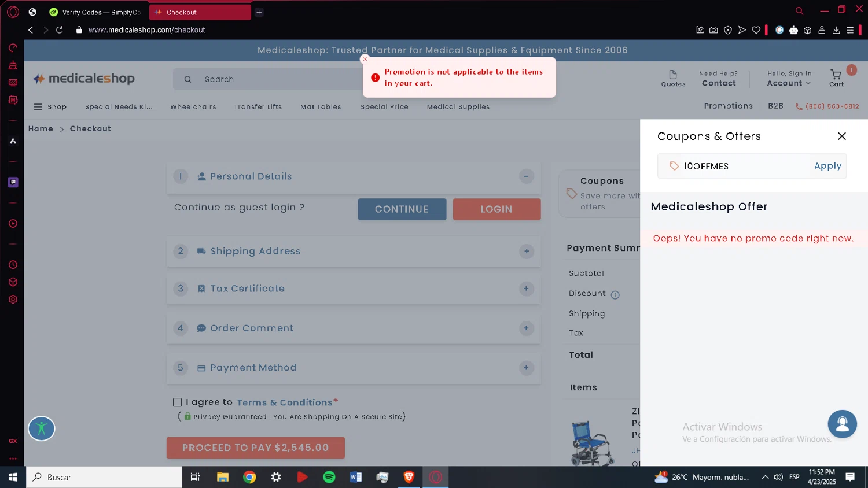Click PROCEED TO PAY $2,545.00
868x488 pixels.
tap(256, 448)
